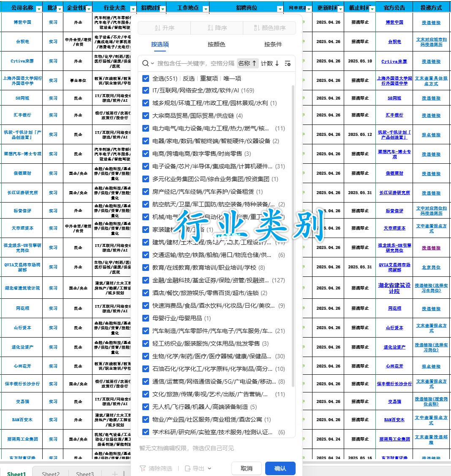Image resolution: width=451 pixels, height=476 pixels.
Task: Click 唯一项 option
Action: 232,78
